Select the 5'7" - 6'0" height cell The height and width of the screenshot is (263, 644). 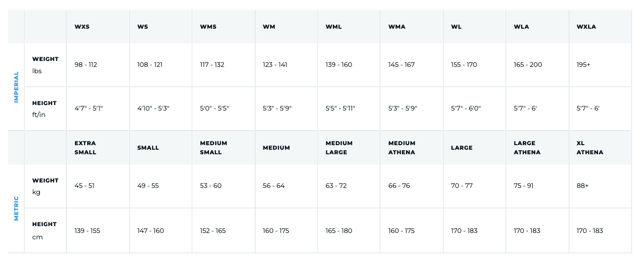(x=466, y=108)
